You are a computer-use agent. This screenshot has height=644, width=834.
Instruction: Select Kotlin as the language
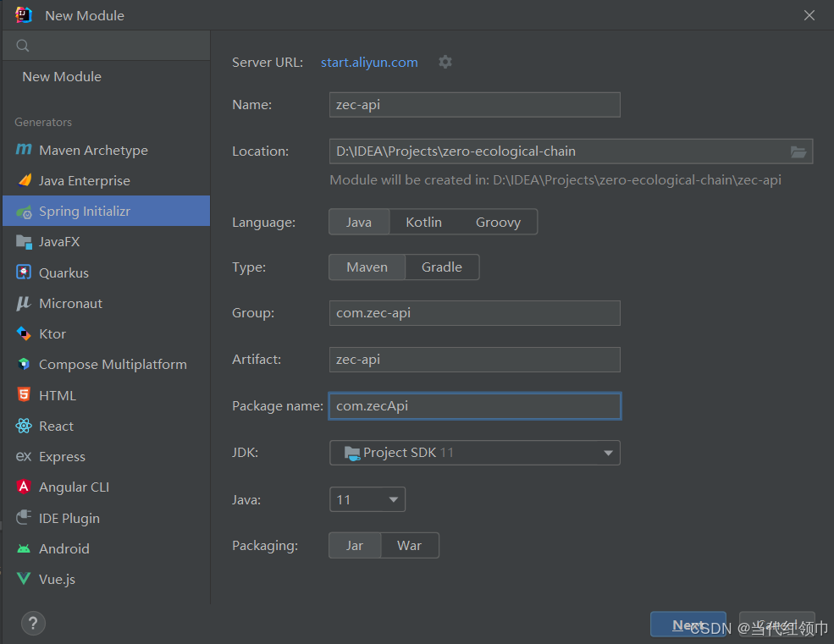424,222
